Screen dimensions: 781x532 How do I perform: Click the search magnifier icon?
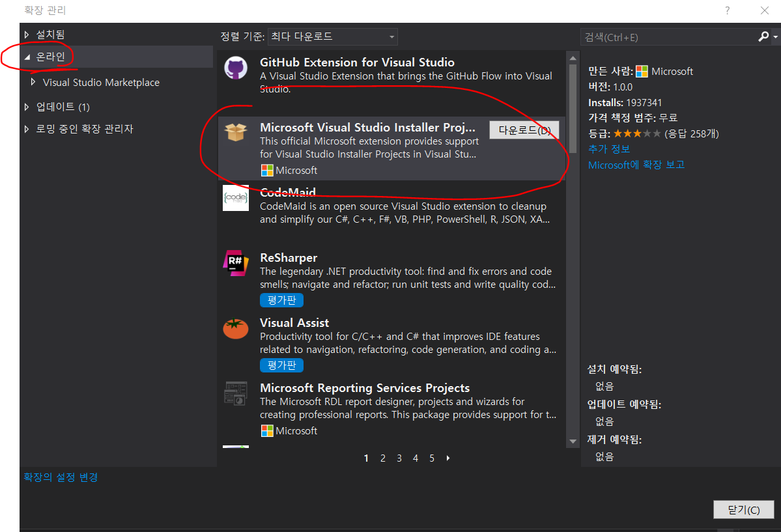point(763,37)
